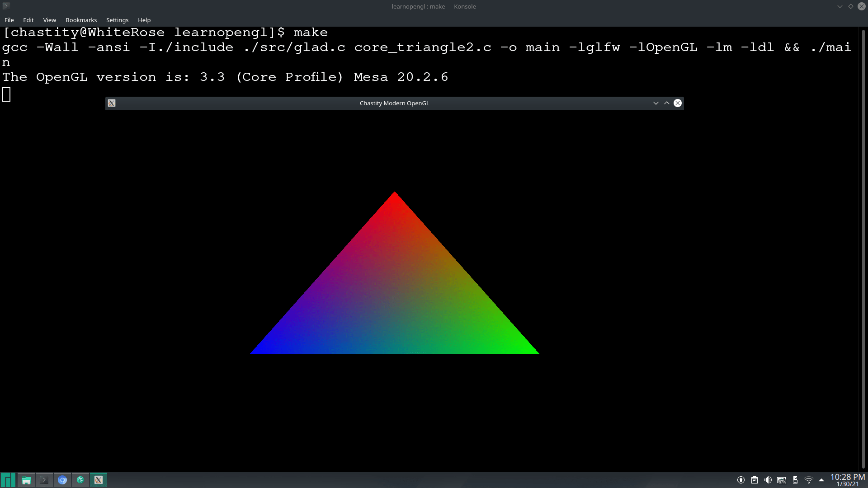Screen dimensions: 868x488
Task: Toggle the WiFi network connection
Action: 808,480
